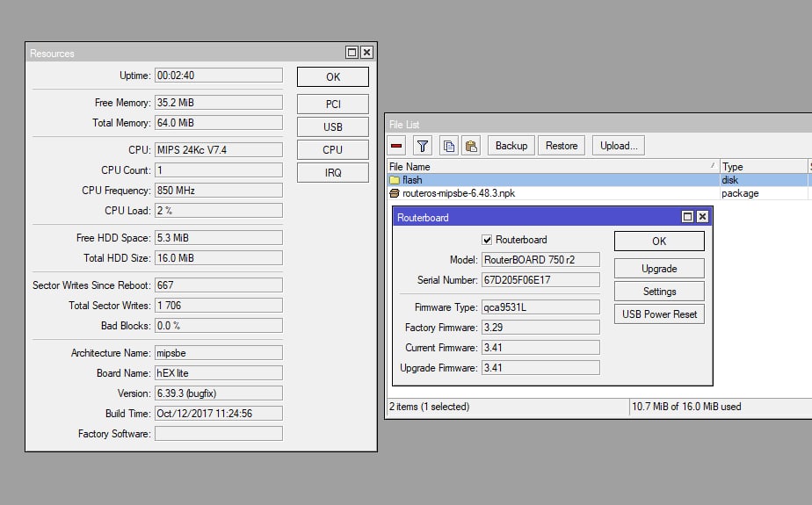The height and width of the screenshot is (505, 812).
Task: Toggle the Routerboard checkbox
Action: click(487, 240)
